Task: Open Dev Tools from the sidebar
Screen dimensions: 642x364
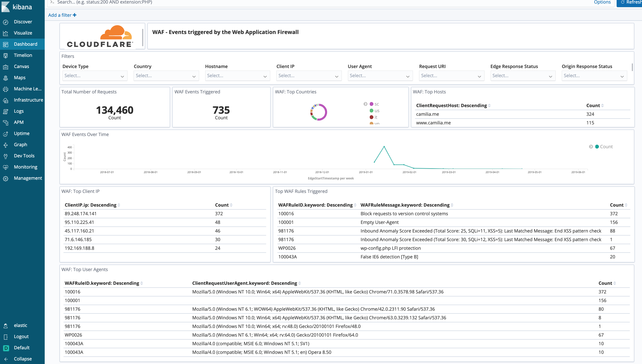Action: (x=24, y=156)
